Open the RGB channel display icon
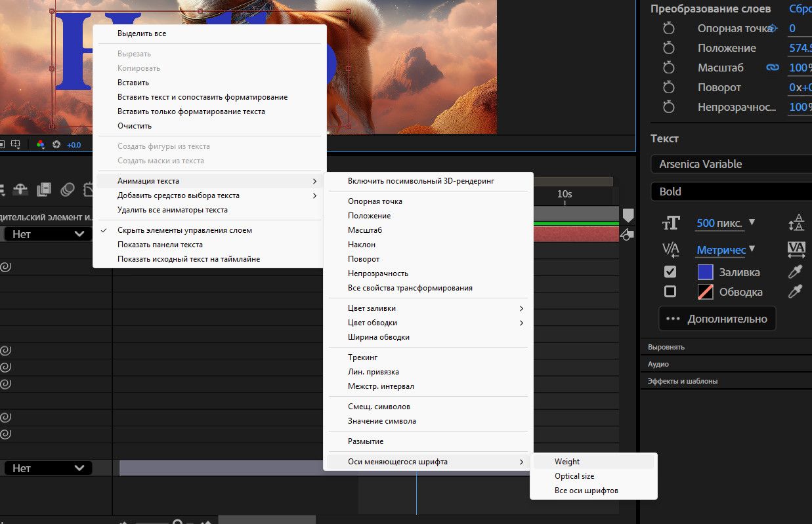 point(41,144)
